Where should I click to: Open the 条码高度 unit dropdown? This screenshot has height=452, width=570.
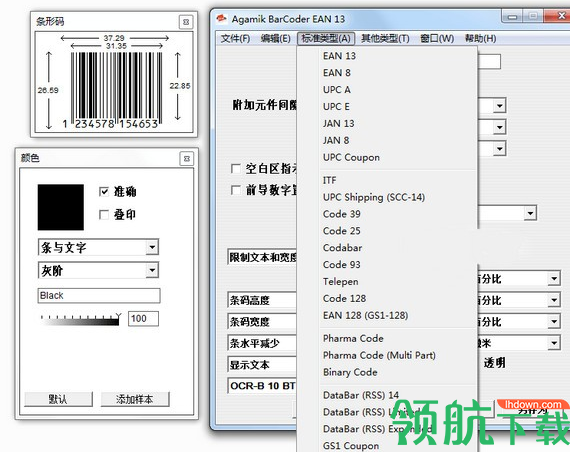[x=554, y=300]
